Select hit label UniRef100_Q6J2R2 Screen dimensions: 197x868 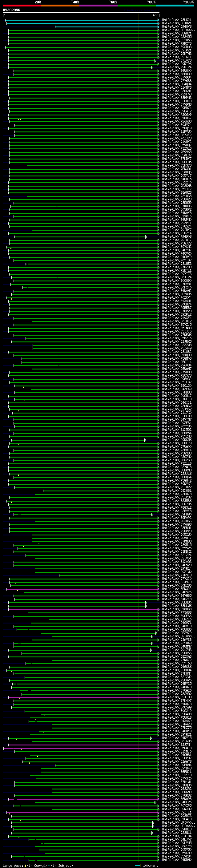[177, 789]
